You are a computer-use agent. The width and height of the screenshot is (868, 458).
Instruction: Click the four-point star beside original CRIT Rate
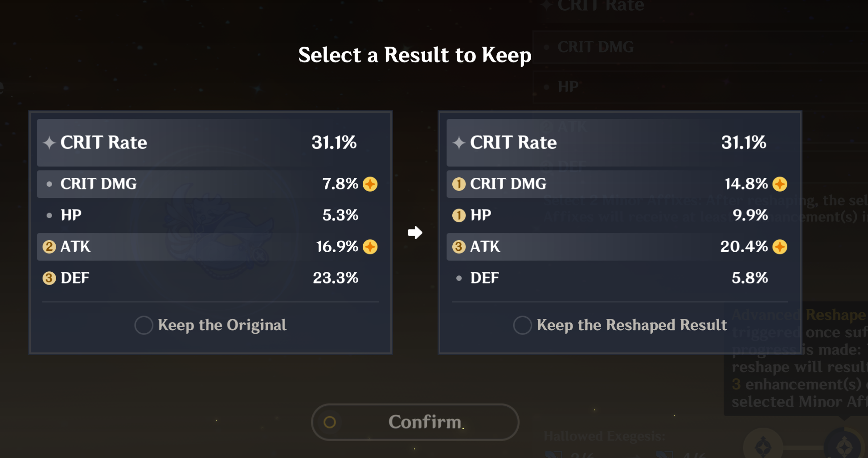[x=49, y=143]
